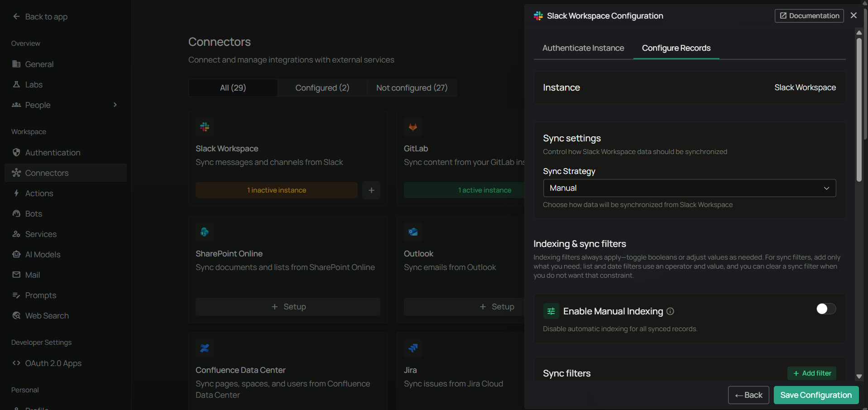The height and width of the screenshot is (410, 868).
Task: Click the Slack Workspace connector logo
Action: click(x=205, y=127)
